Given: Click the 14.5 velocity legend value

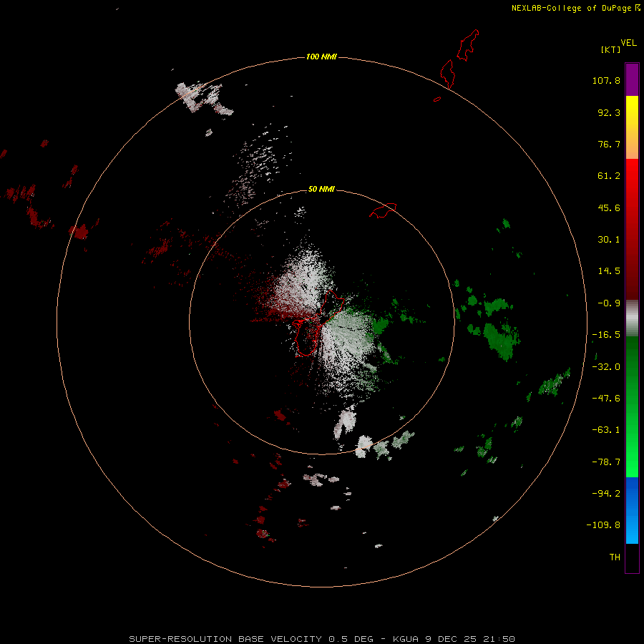Looking at the screenshot, I should (x=609, y=271).
